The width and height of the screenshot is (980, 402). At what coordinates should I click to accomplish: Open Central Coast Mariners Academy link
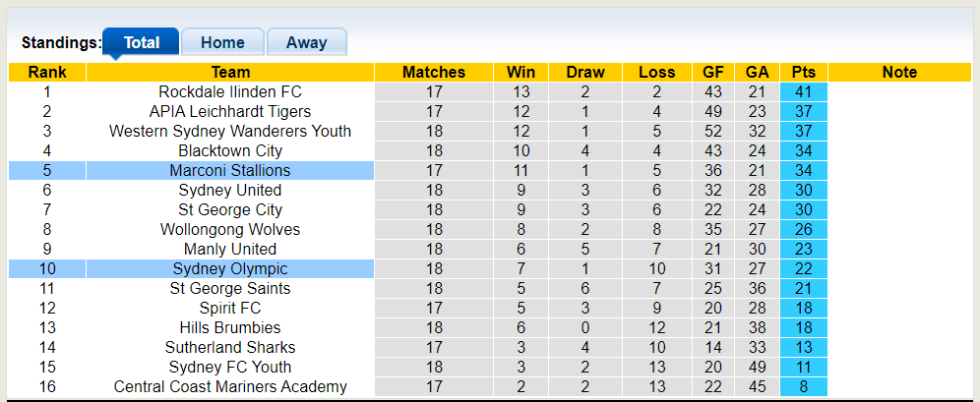[230, 386]
